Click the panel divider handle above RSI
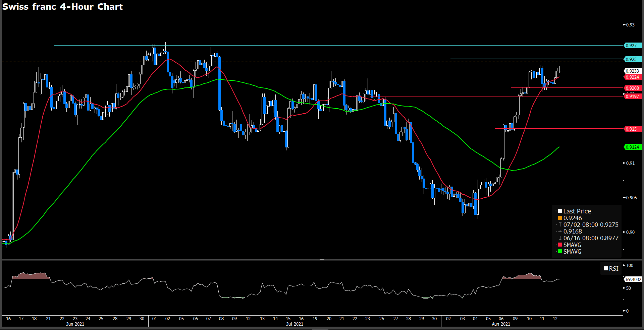Viewport: 644px width, 330px height. coord(322,260)
